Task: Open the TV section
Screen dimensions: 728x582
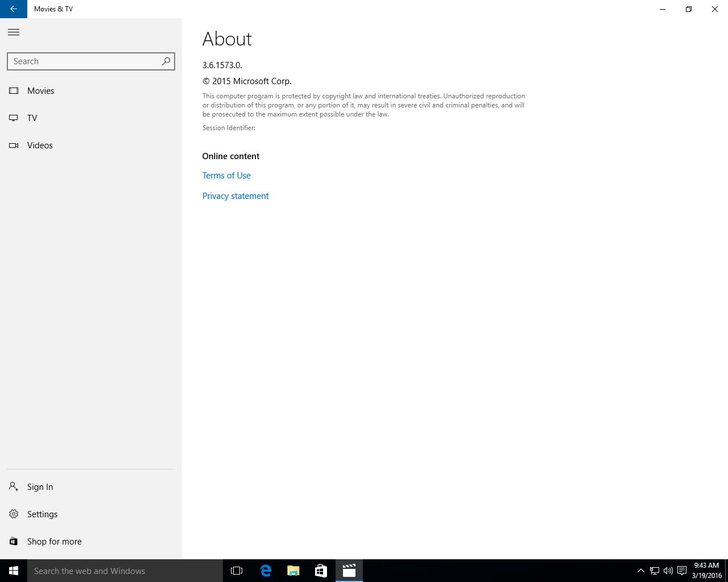Action: tap(91, 118)
